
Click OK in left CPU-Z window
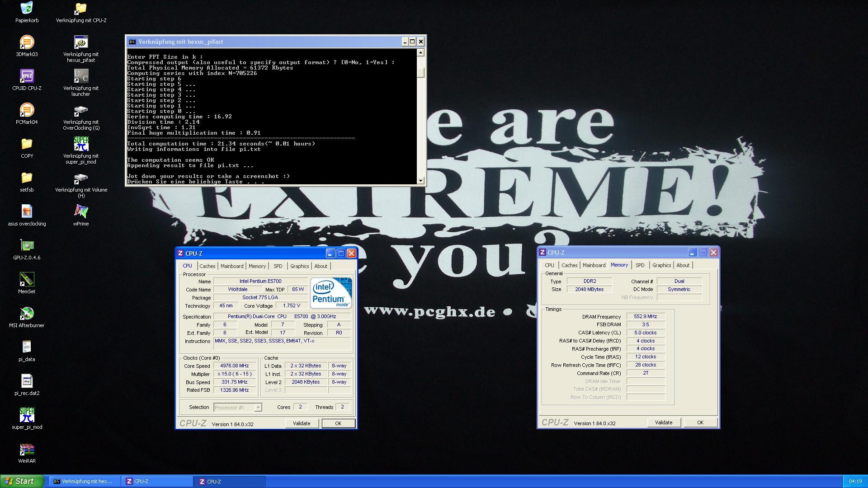(338, 423)
